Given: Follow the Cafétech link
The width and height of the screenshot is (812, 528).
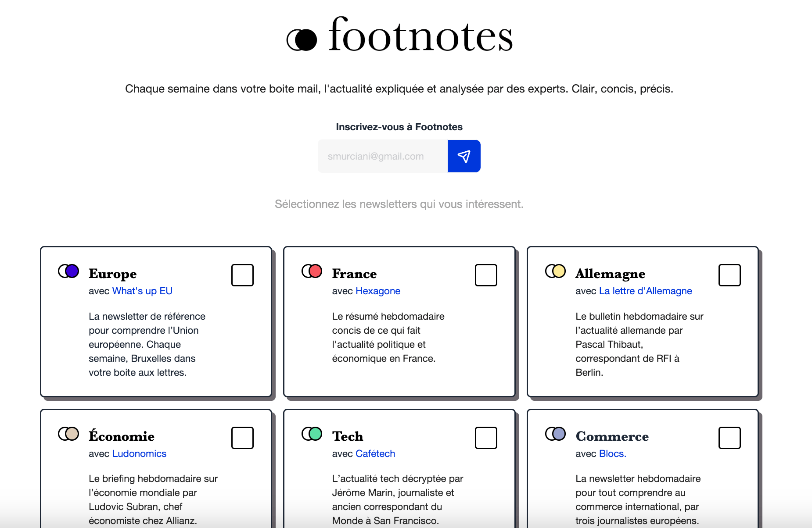Looking at the screenshot, I should pyautogui.click(x=375, y=453).
